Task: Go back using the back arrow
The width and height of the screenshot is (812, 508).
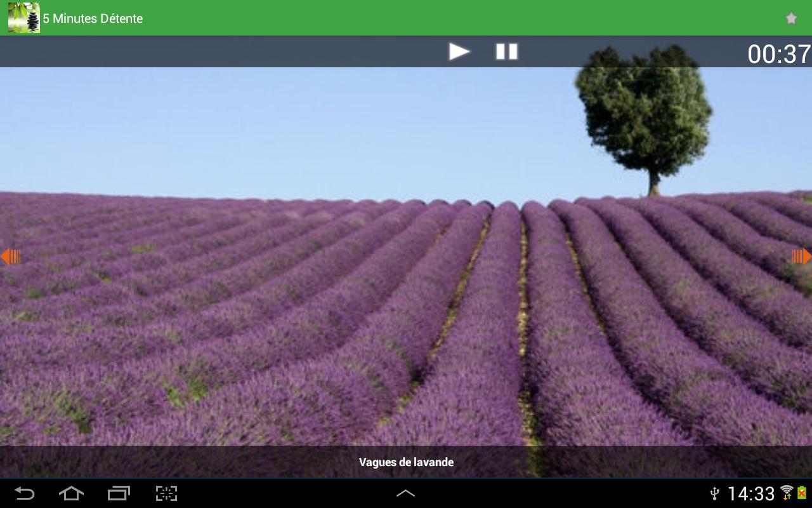Action: pos(25,493)
